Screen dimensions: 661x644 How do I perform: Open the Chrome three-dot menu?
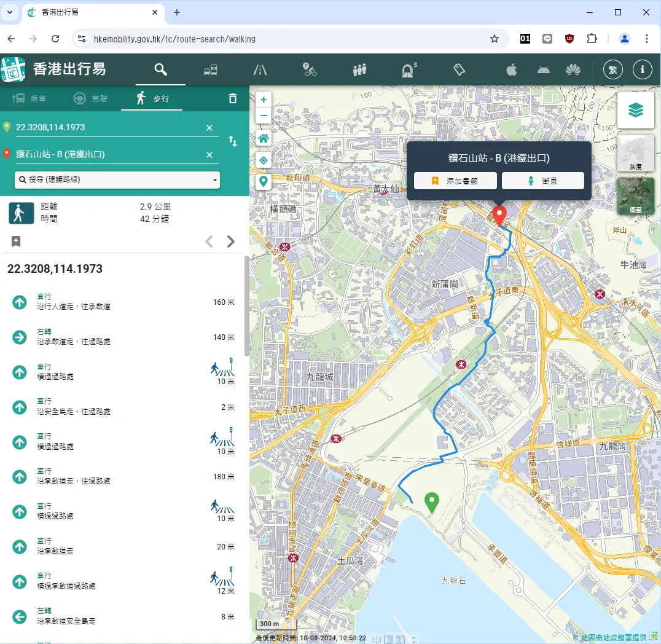point(647,39)
